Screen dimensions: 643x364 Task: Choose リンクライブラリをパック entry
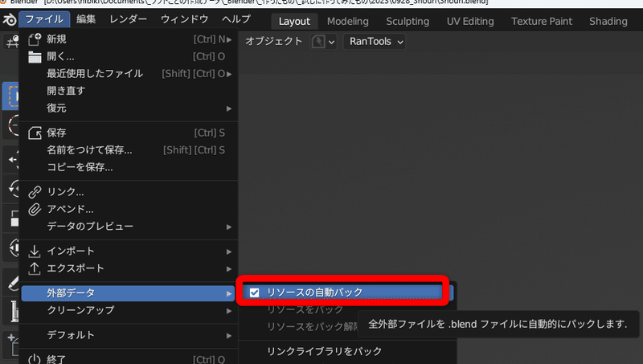[348, 351]
